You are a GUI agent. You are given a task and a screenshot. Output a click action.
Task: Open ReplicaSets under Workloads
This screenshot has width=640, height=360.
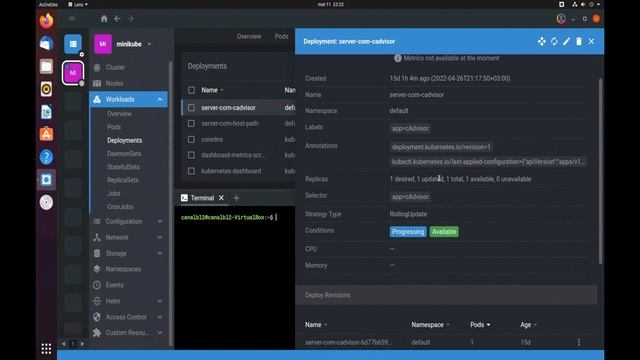[122, 180]
